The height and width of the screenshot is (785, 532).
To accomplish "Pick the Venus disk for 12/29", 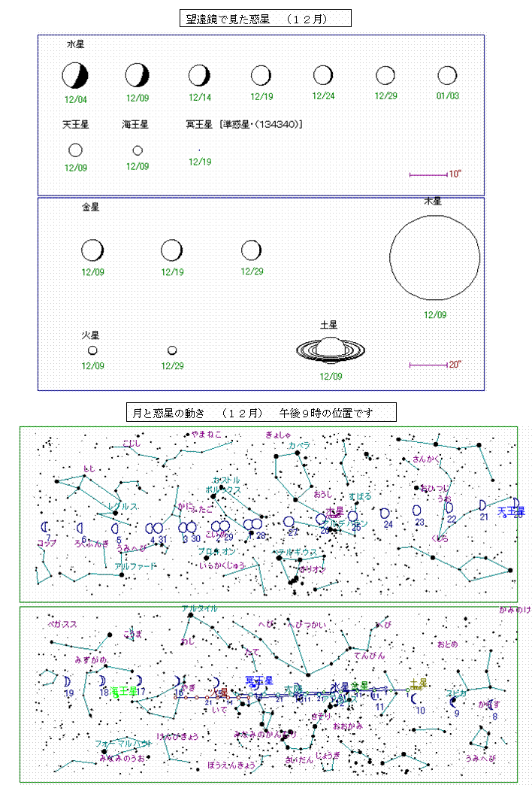I will tap(251, 250).
